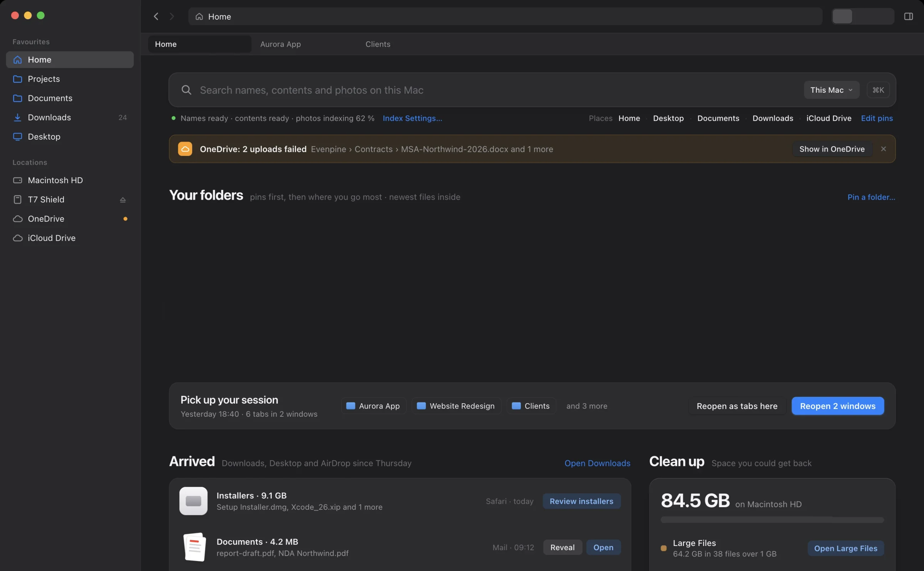Click the Edit pins link
Image resolution: width=924 pixels, height=571 pixels.
(x=877, y=118)
